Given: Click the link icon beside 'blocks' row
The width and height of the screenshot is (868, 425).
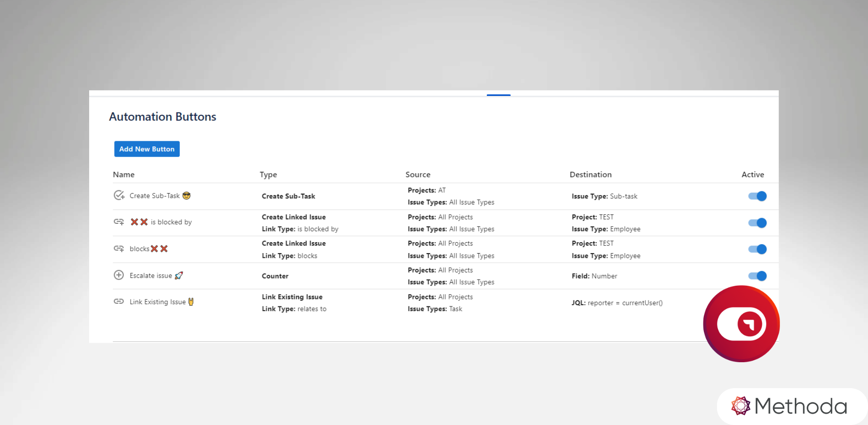Looking at the screenshot, I should pos(119,248).
